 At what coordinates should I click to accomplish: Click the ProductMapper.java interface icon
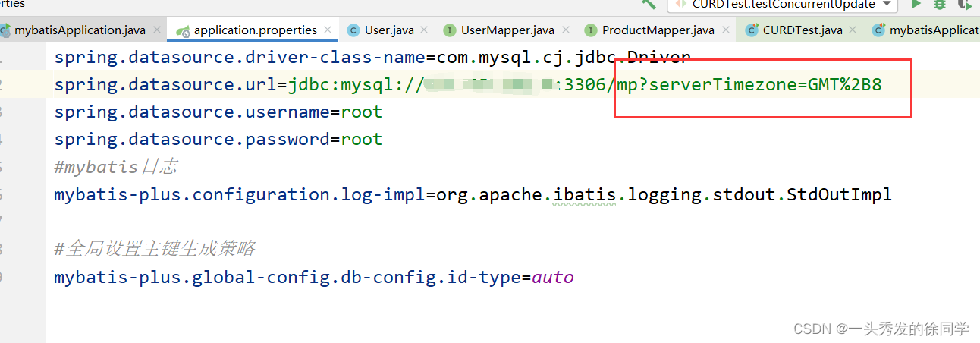[591, 30]
